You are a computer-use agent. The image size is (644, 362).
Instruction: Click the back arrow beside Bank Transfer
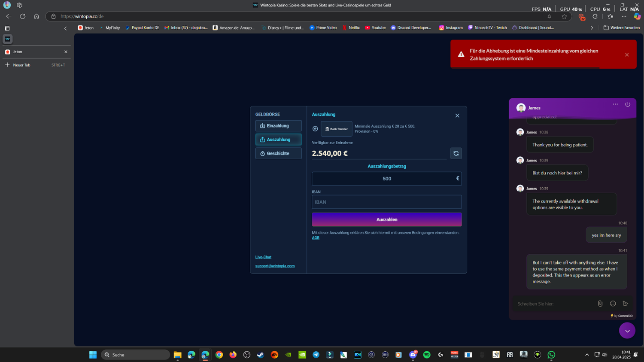(315, 129)
